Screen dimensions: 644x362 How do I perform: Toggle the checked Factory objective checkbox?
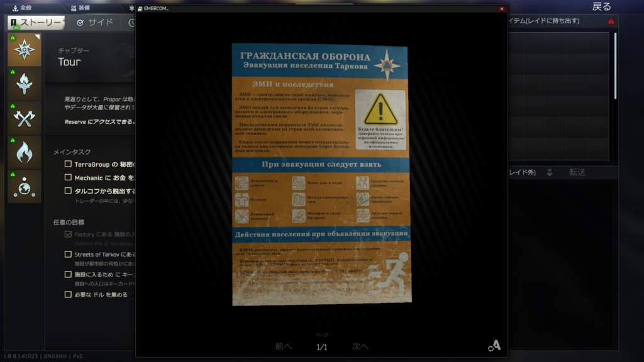pos(68,234)
